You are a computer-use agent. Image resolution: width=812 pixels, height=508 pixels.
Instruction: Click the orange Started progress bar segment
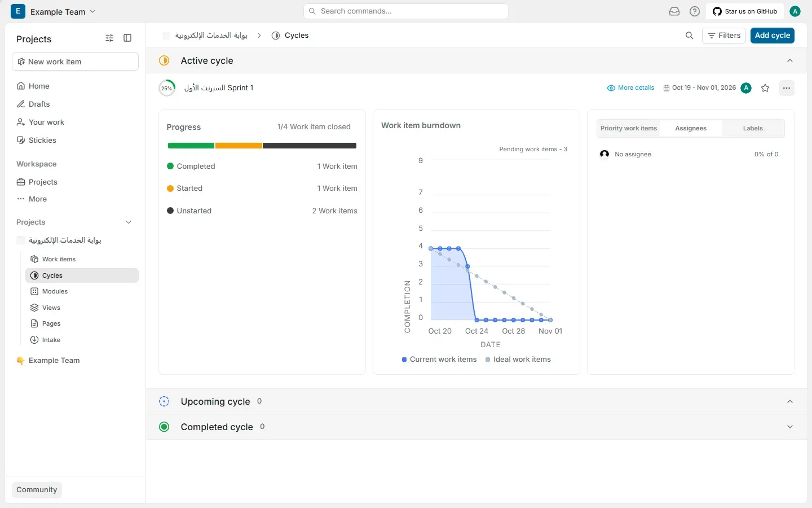click(239, 146)
